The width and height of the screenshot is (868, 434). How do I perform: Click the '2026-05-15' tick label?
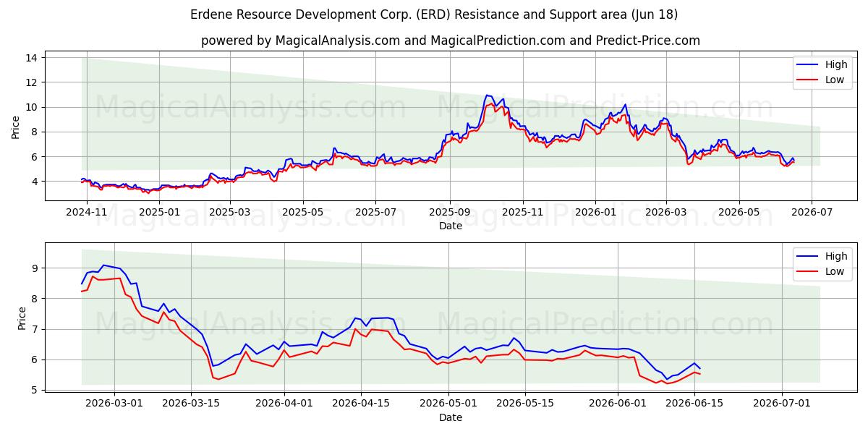[x=524, y=404]
